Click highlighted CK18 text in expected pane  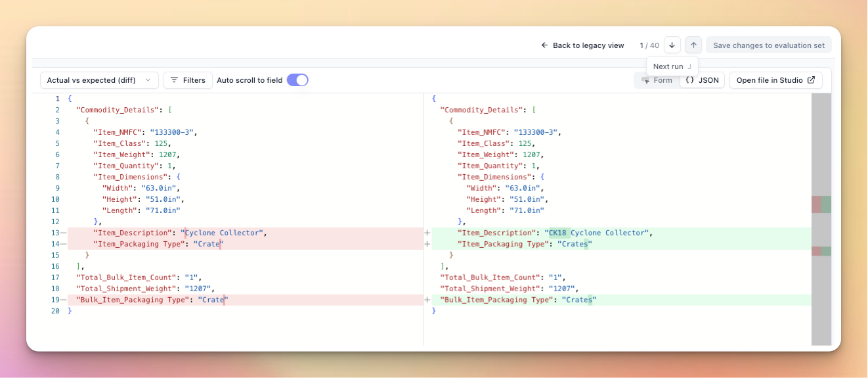tap(558, 233)
